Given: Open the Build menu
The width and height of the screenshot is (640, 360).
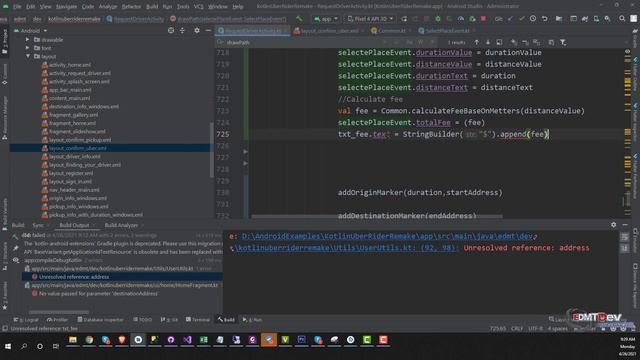Looking at the screenshot, I should coord(152,7).
